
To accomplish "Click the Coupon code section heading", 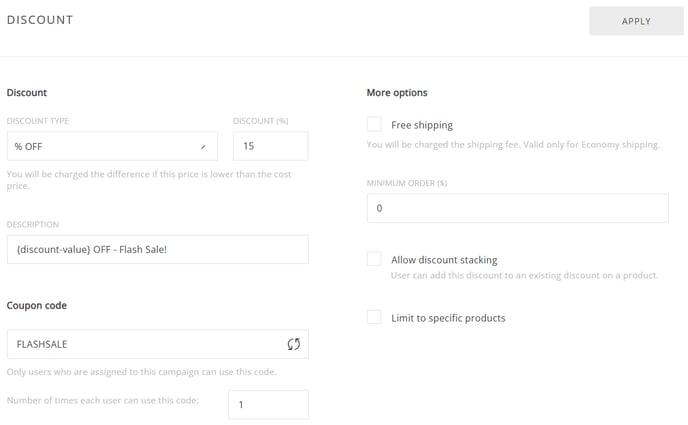I will (37, 305).
